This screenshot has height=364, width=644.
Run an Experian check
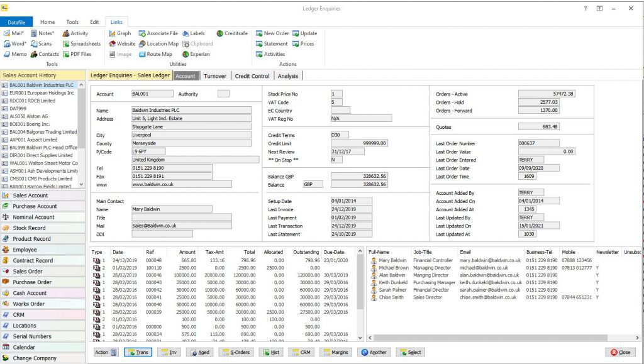[x=196, y=54]
